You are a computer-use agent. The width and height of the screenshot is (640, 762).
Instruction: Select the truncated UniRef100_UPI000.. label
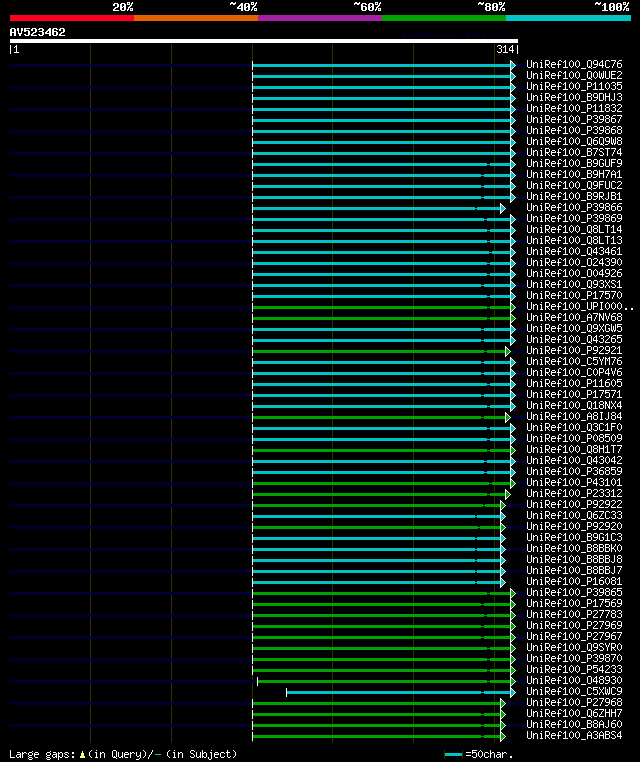580,306
